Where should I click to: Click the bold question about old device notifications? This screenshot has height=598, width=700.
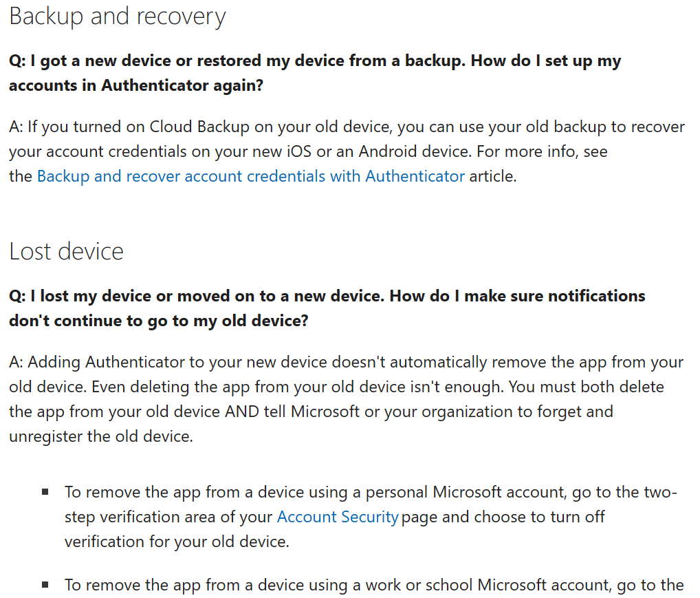click(327, 297)
